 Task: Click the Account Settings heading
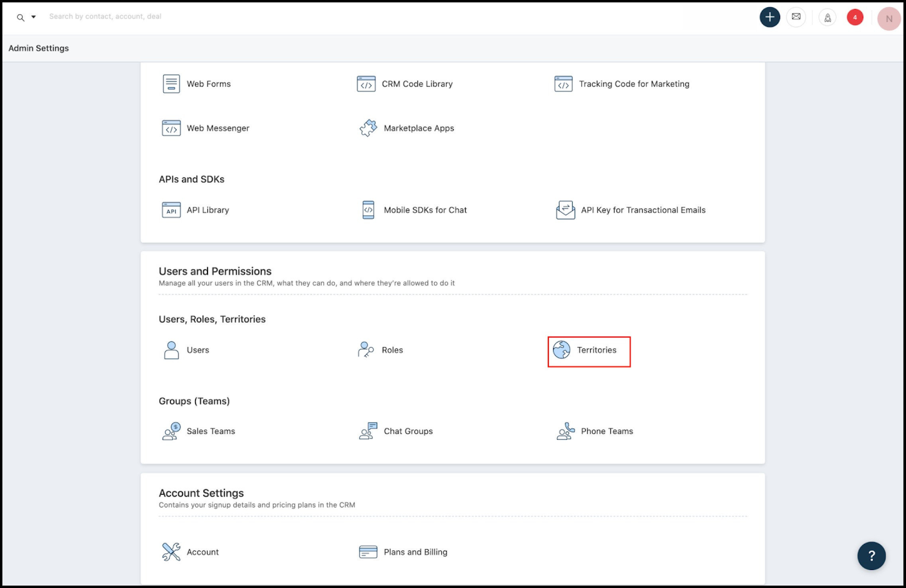click(x=201, y=493)
